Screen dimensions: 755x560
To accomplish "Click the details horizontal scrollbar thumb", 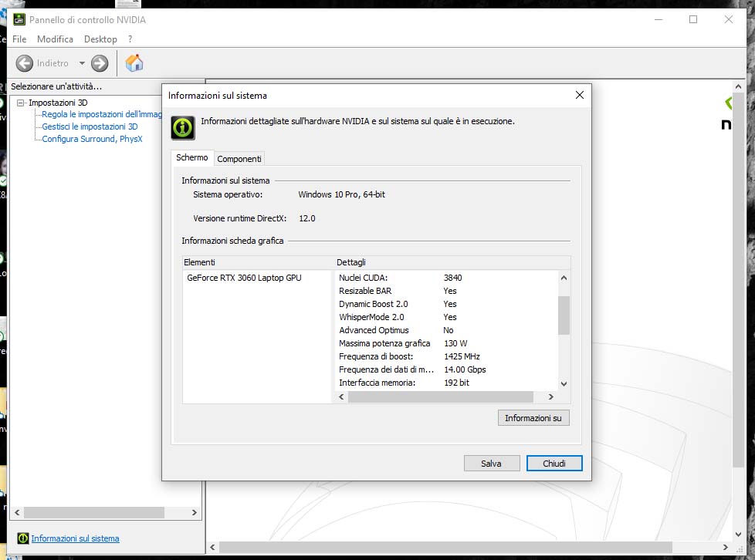I will tap(441, 397).
